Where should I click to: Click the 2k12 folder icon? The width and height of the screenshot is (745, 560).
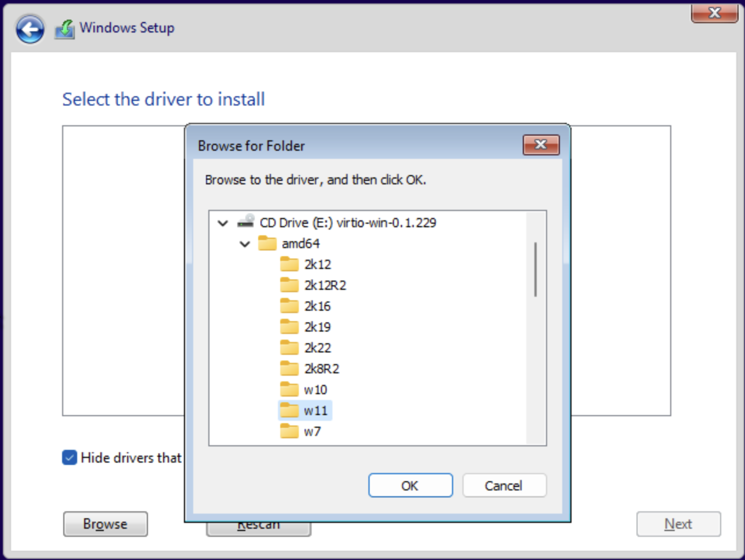289,264
